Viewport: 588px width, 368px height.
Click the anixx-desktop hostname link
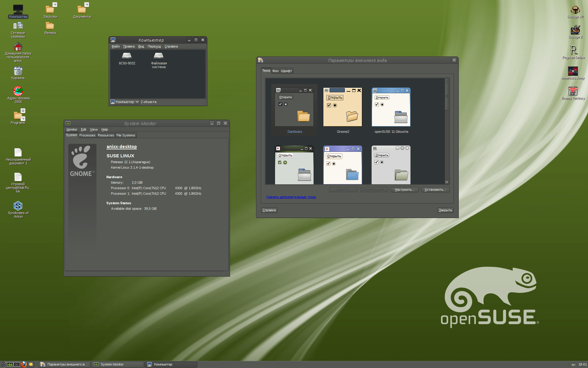(121, 147)
